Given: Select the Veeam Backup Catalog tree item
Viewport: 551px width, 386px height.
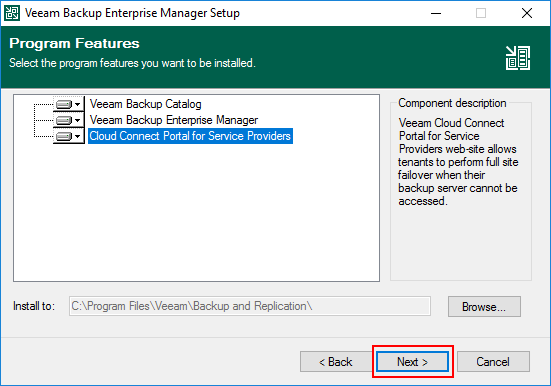Looking at the screenshot, I should [x=145, y=104].
